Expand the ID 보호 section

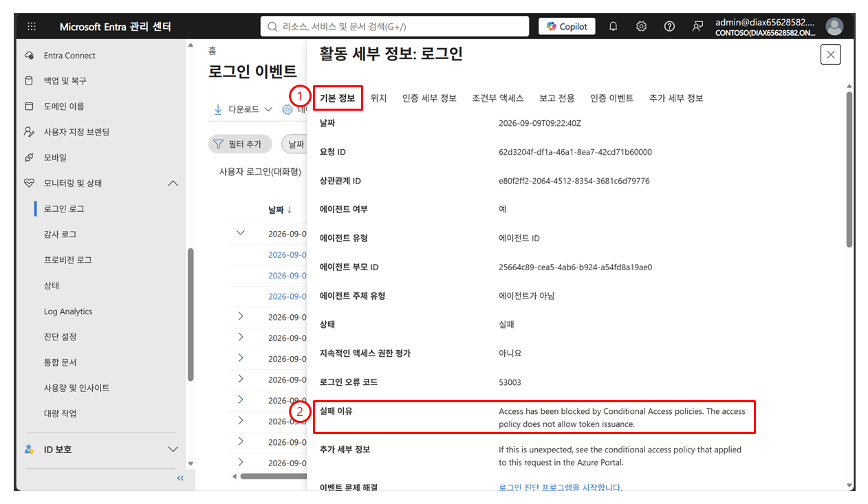tap(173, 449)
